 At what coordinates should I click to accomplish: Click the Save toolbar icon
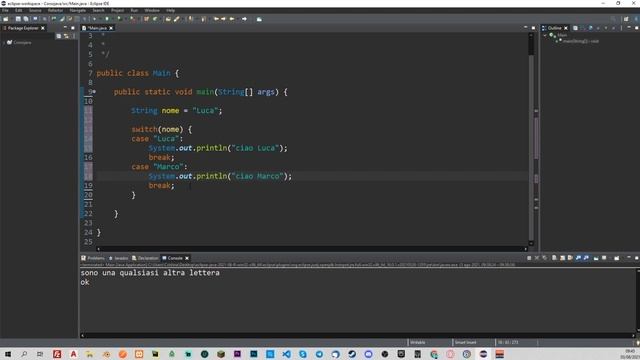click(x=18, y=19)
